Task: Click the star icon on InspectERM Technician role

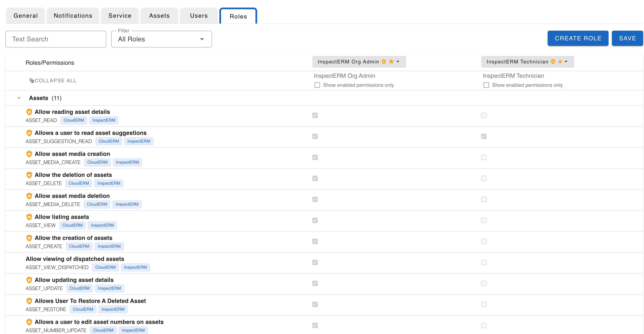Action: tap(560, 62)
